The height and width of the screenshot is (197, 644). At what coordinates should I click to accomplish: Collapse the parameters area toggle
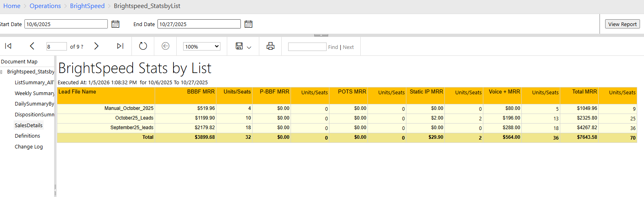tap(321, 35)
